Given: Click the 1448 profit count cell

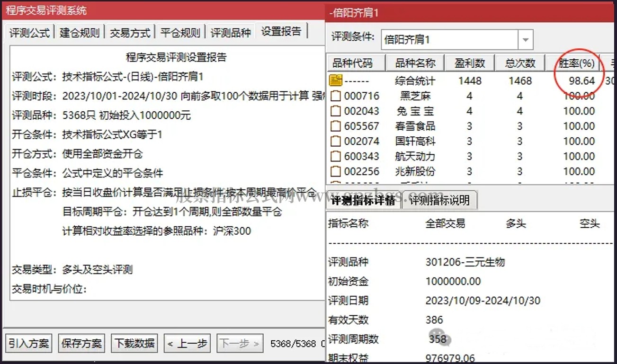Looking at the screenshot, I should (x=470, y=81).
